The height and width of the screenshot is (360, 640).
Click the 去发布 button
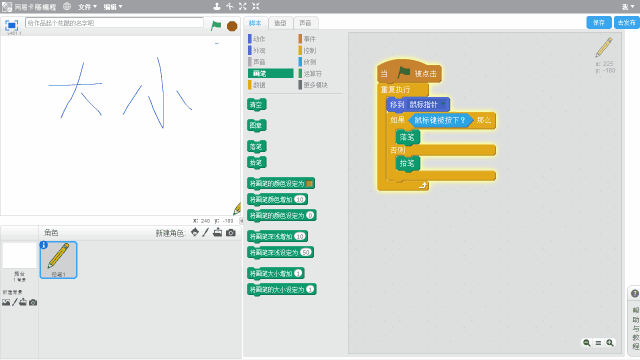click(x=627, y=22)
